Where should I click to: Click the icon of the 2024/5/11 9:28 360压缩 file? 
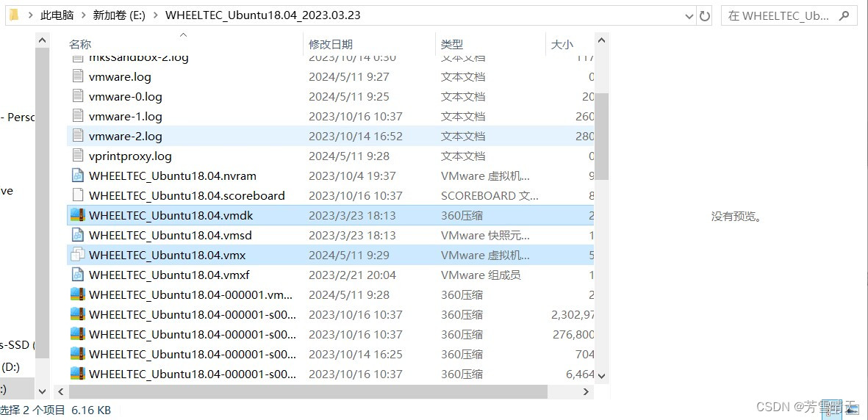pos(77,294)
